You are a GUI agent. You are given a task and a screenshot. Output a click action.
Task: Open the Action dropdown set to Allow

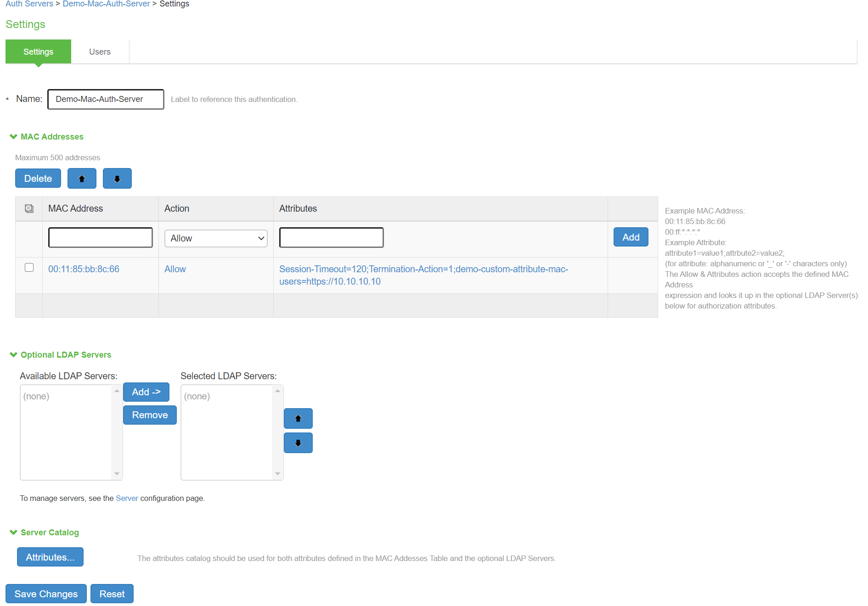(215, 238)
